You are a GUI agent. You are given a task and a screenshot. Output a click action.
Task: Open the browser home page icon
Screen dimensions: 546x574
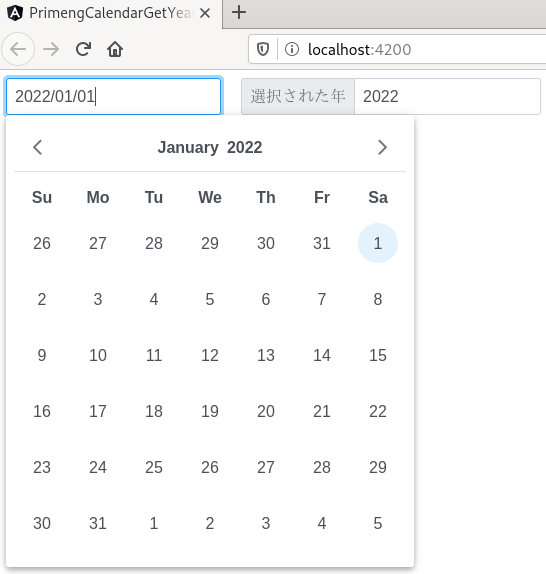[x=115, y=49]
